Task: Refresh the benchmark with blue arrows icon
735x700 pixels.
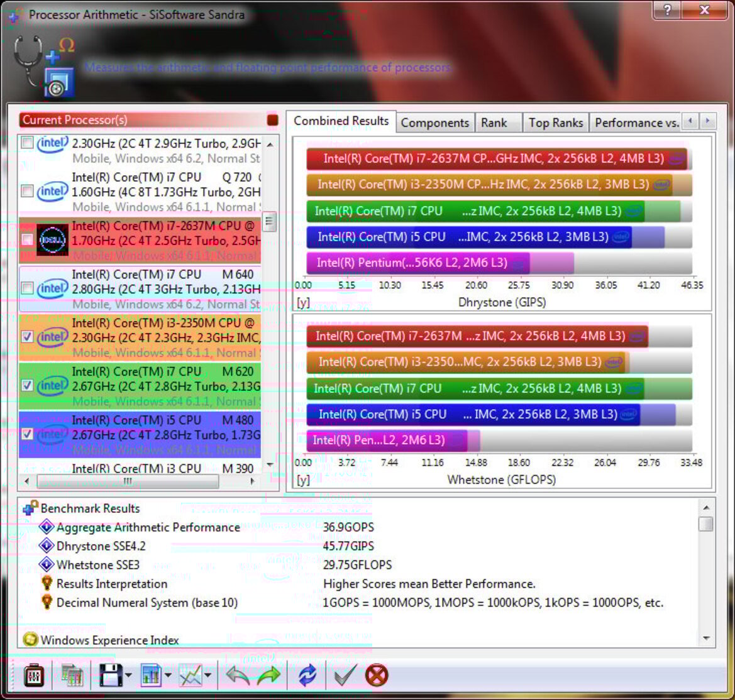Action: [307, 675]
